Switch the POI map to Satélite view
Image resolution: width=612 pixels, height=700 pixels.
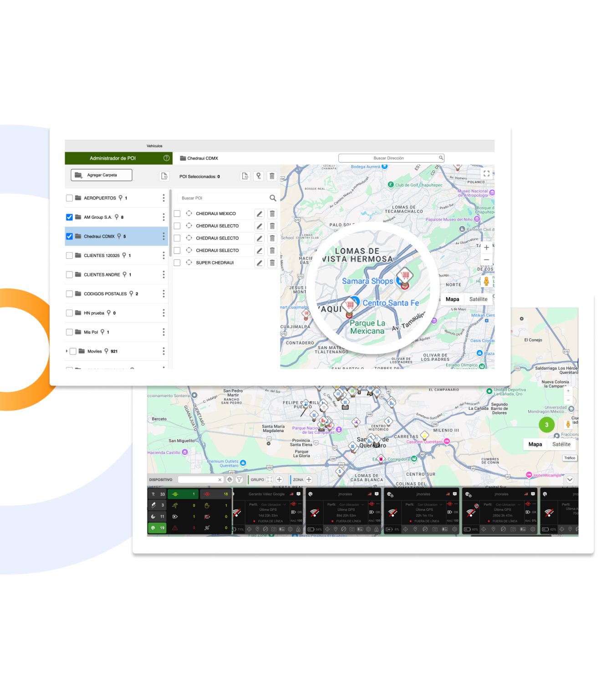[x=478, y=299]
